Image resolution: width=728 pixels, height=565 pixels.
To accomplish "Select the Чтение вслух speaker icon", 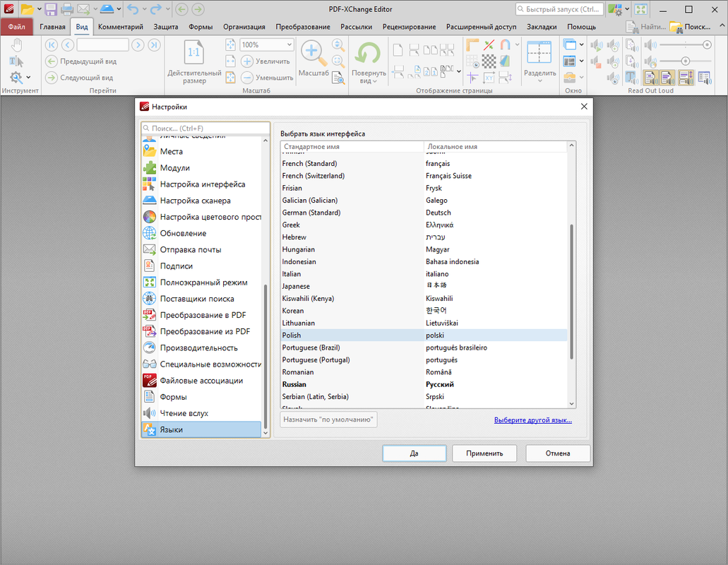I will [150, 413].
